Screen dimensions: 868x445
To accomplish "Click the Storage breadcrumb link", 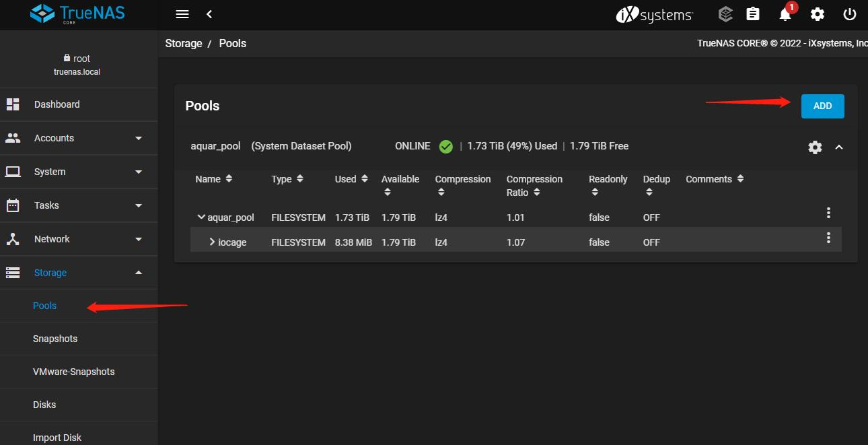I will point(184,43).
